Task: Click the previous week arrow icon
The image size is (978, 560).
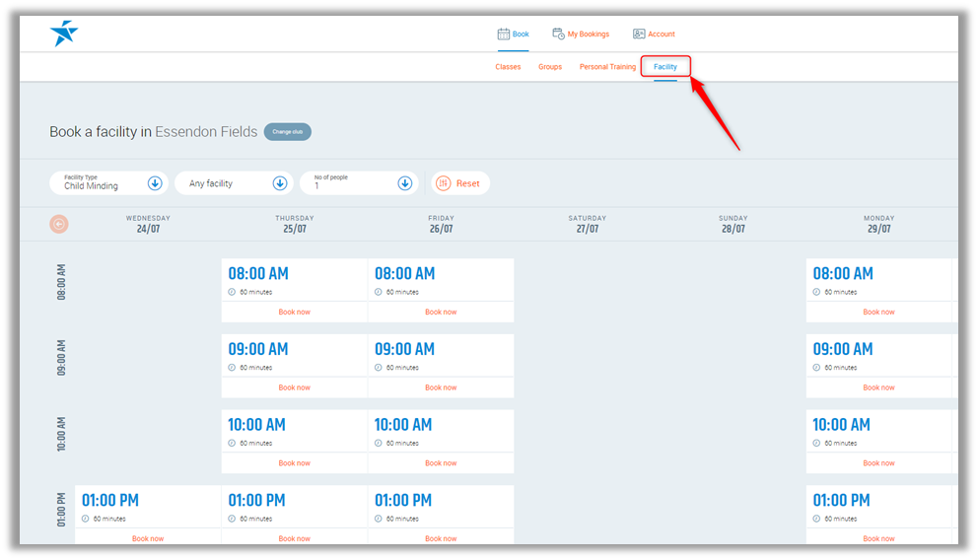Action: (59, 224)
